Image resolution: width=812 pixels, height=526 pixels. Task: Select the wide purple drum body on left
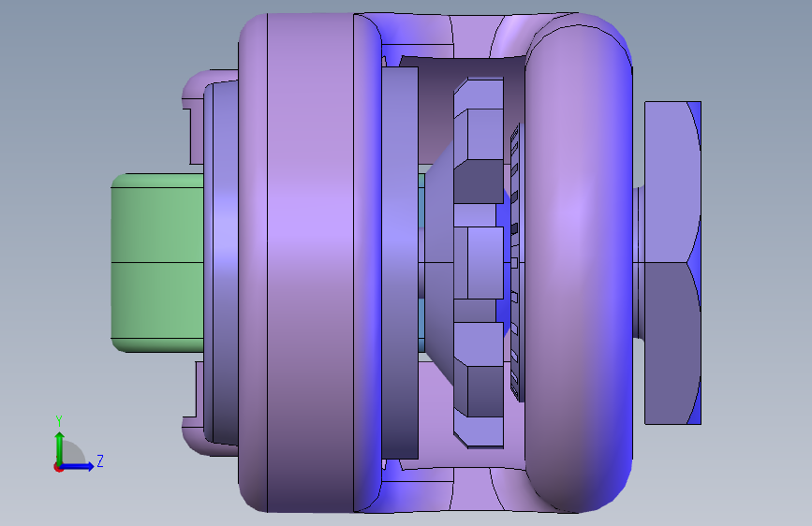point(310,263)
